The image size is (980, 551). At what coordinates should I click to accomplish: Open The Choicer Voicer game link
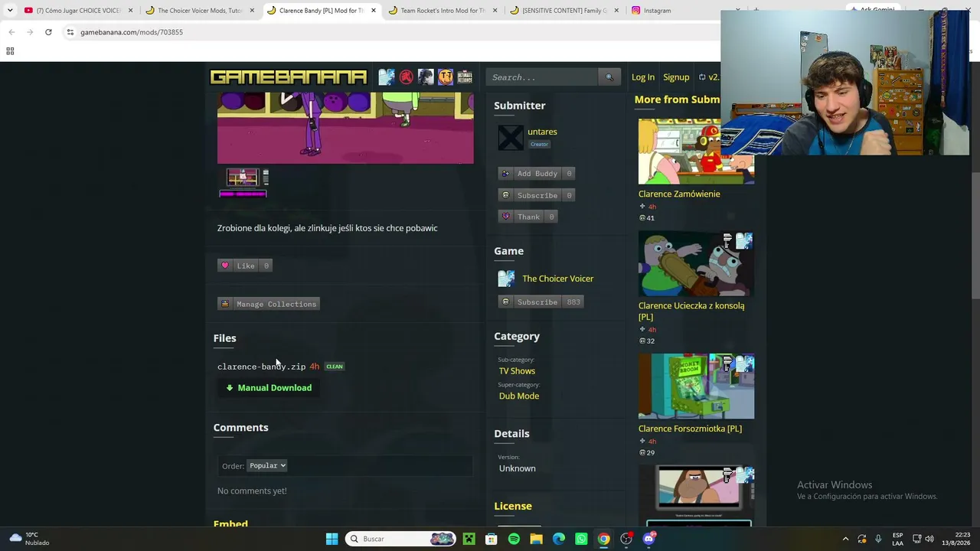coord(557,279)
